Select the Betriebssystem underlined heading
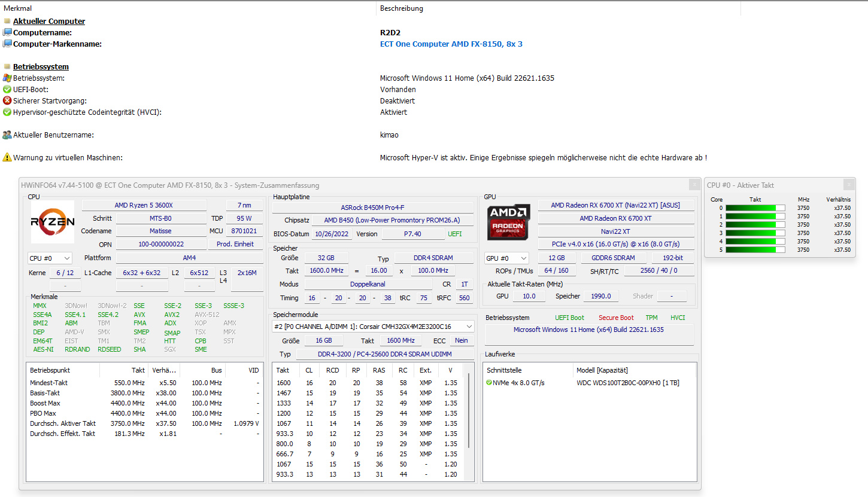Viewport: 868px width, 497px height. [x=41, y=66]
